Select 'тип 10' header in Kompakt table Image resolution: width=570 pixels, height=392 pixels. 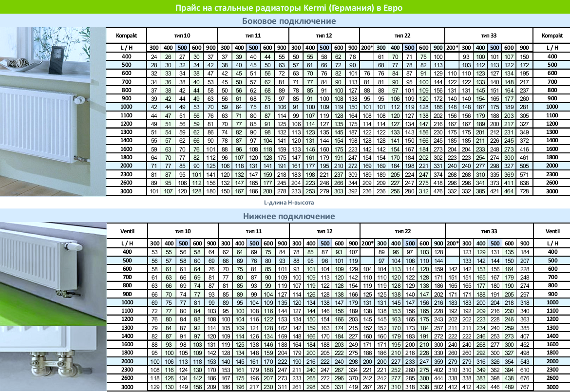tap(182, 36)
